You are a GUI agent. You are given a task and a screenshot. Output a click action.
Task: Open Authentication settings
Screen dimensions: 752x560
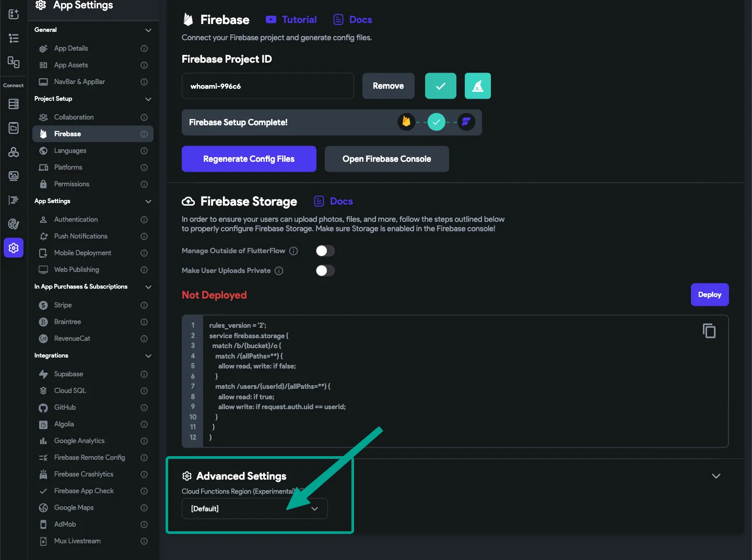coord(93,220)
